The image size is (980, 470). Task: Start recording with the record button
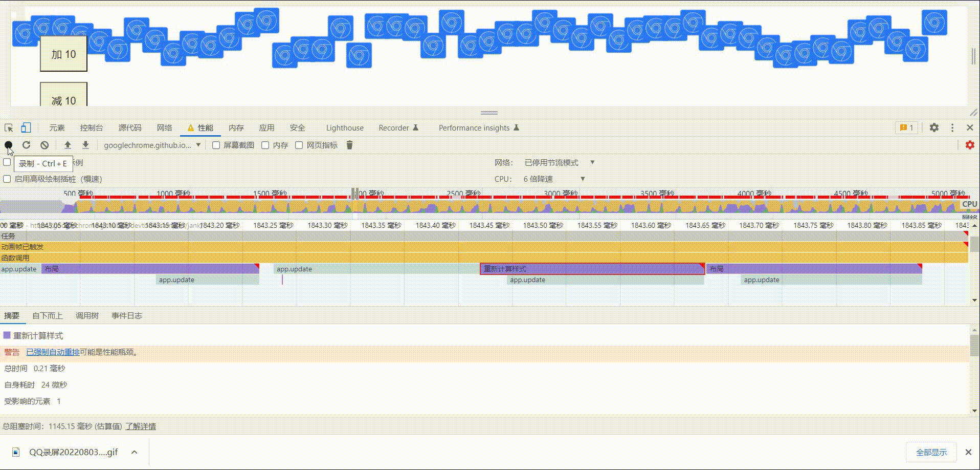coord(9,145)
